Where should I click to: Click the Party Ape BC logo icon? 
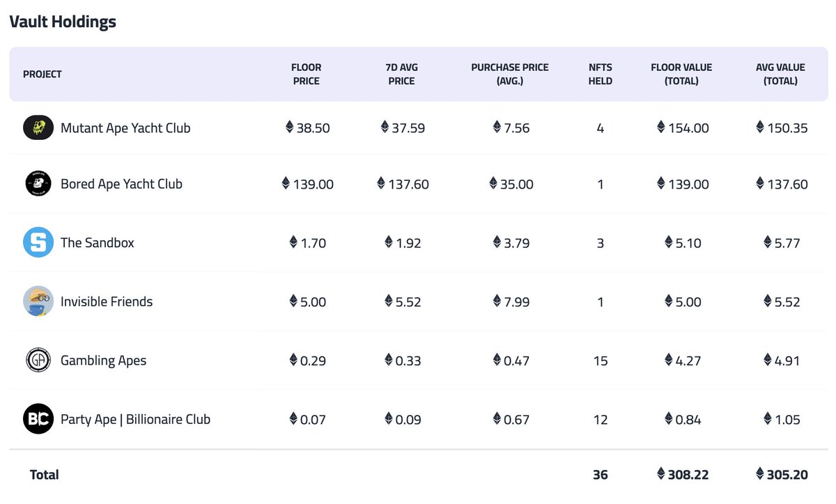[x=38, y=419]
